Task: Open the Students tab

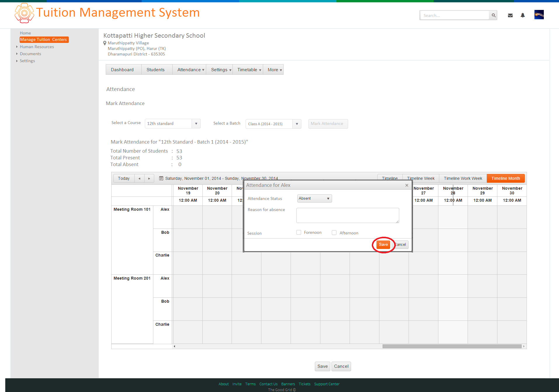Action: pos(155,70)
